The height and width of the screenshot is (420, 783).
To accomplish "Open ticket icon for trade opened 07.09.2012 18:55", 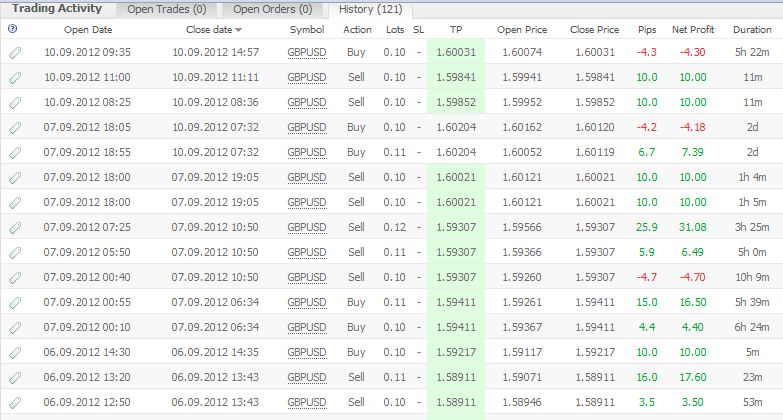I will click(x=15, y=152).
